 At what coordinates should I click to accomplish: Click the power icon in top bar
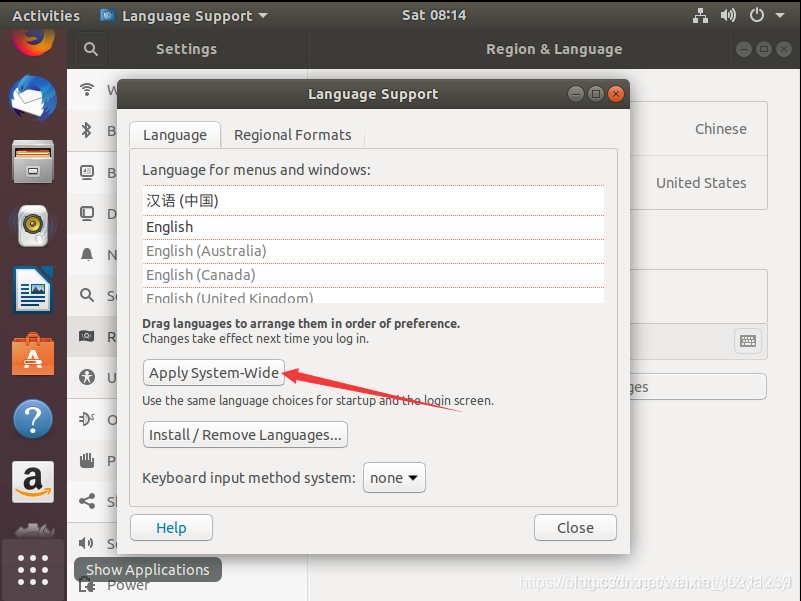click(757, 15)
